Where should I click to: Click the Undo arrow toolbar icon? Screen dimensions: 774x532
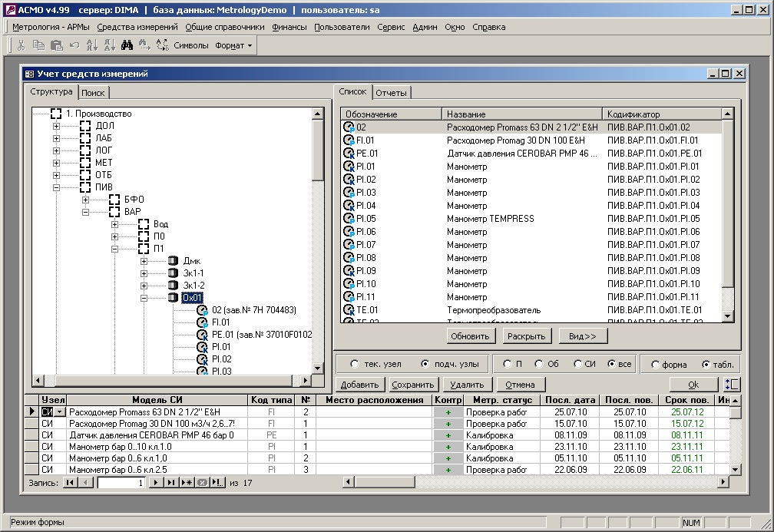pyautogui.click(x=74, y=45)
